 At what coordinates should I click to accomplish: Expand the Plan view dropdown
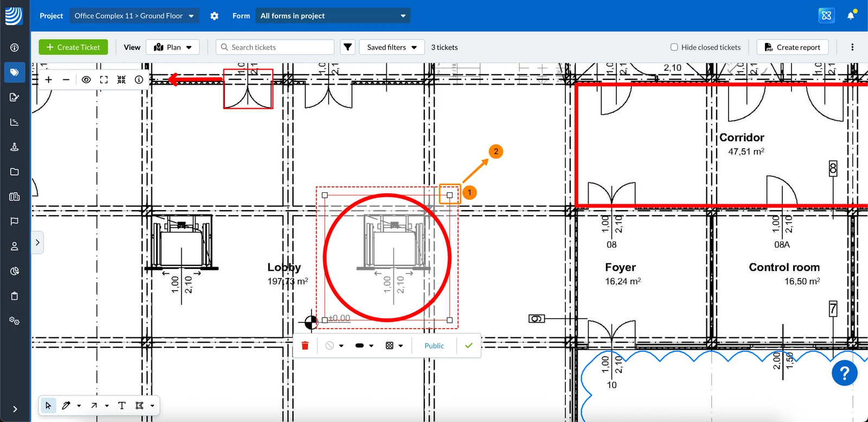(173, 47)
